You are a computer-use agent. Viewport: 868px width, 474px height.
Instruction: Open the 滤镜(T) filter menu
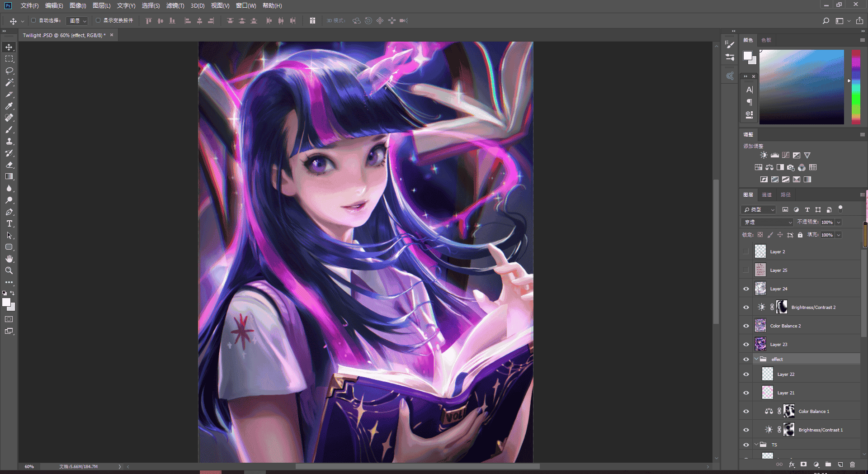click(175, 5)
